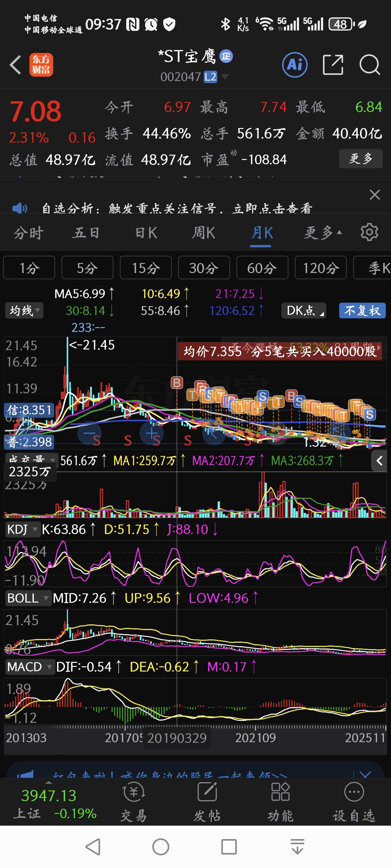The image size is (391, 868).
Task: Tap the NFC status icon
Action: (x=133, y=24)
